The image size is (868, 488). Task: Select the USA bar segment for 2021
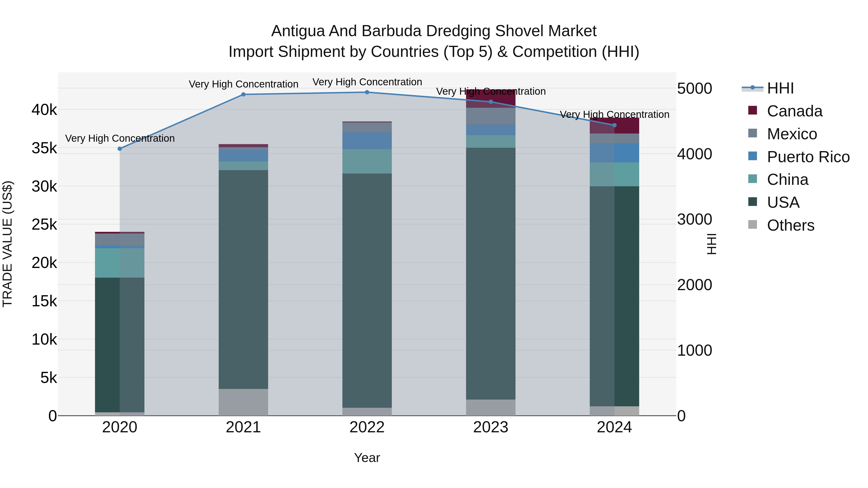243,280
